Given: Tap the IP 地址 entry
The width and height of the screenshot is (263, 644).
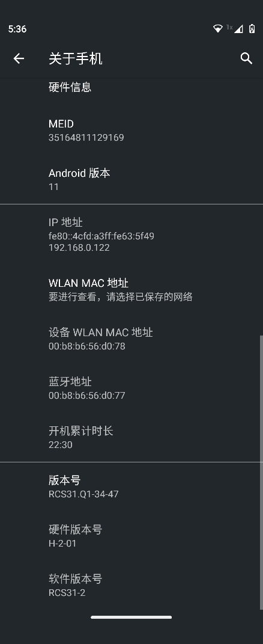Looking at the screenshot, I should tap(131, 235).
